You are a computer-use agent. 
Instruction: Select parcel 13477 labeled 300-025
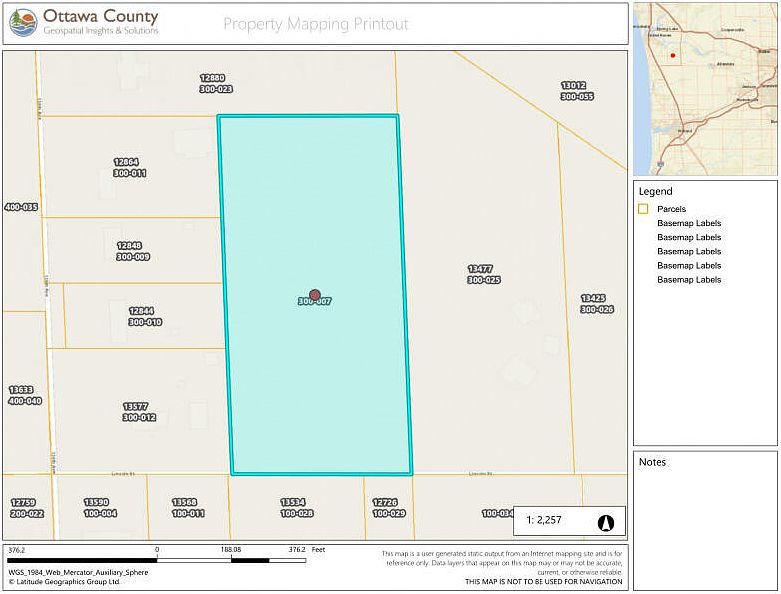(483, 275)
